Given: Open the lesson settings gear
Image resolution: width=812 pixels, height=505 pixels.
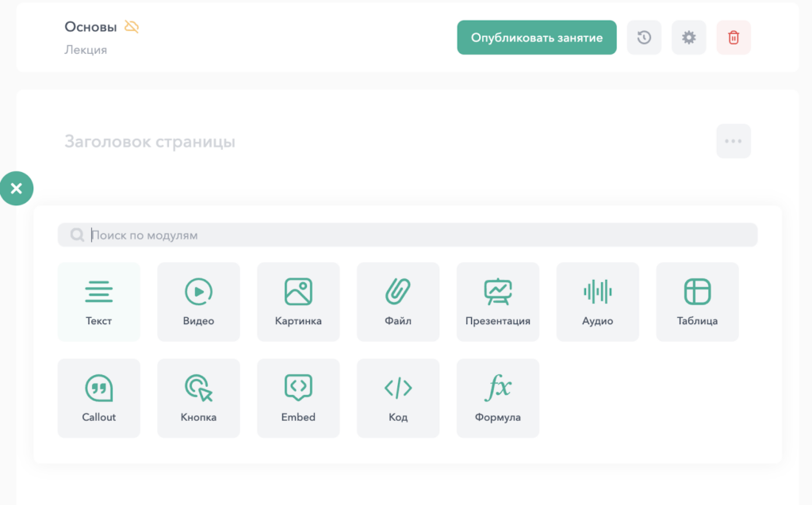Looking at the screenshot, I should coord(688,37).
